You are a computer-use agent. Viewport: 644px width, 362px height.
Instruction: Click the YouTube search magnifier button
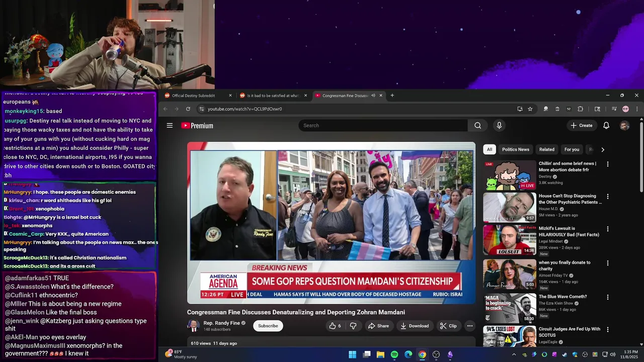pyautogui.click(x=477, y=126)
